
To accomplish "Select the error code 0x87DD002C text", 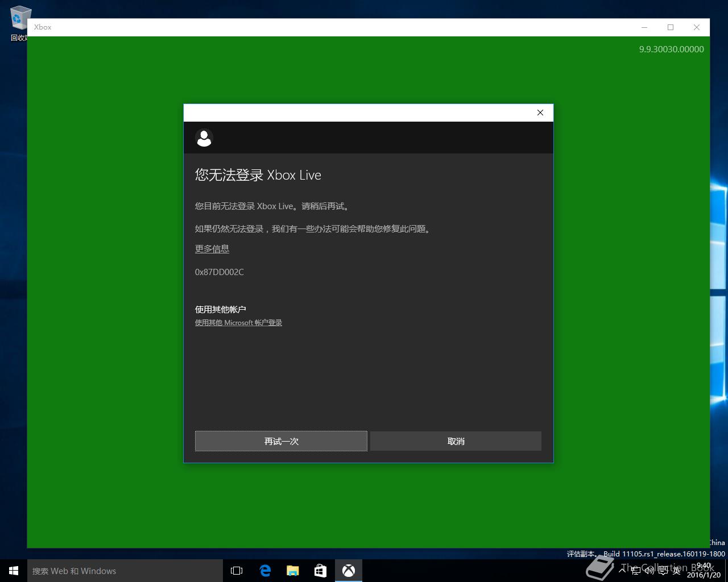I will [x=220, y=272].
